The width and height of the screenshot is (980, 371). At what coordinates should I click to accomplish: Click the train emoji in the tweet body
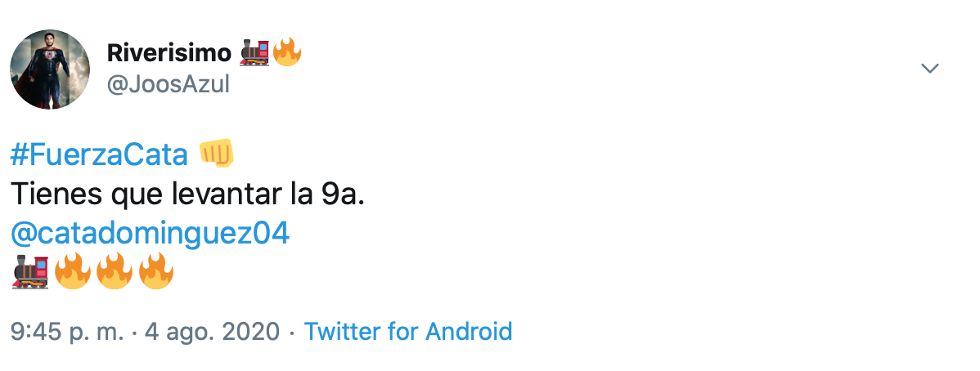[30, 272]
